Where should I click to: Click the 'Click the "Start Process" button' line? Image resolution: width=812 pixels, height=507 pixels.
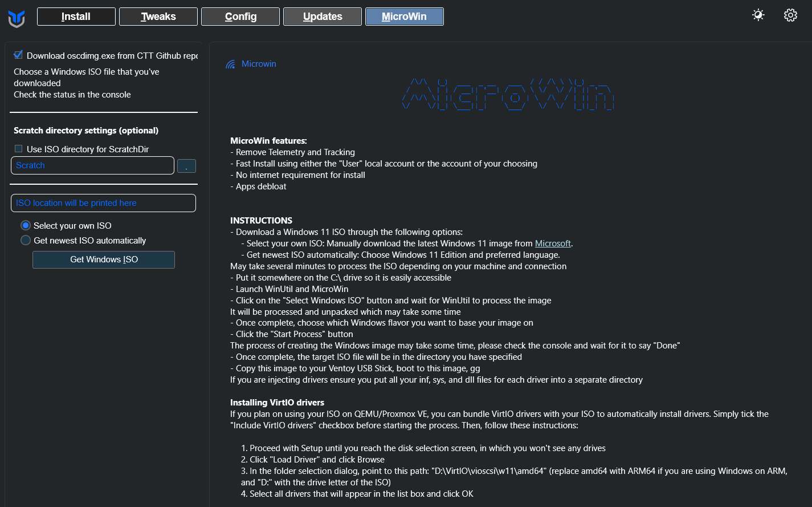(291, 334)
